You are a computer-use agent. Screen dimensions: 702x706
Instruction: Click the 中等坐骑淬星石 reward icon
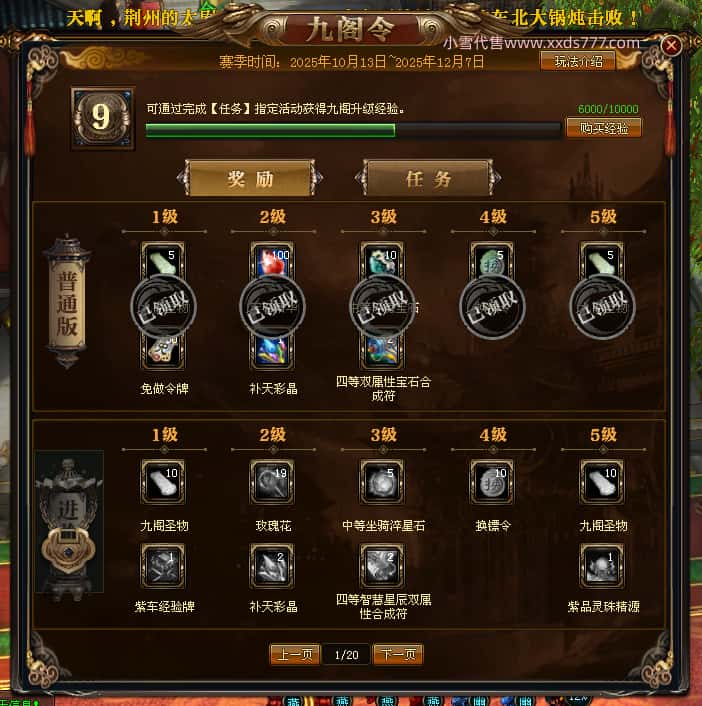pos(382,482)
